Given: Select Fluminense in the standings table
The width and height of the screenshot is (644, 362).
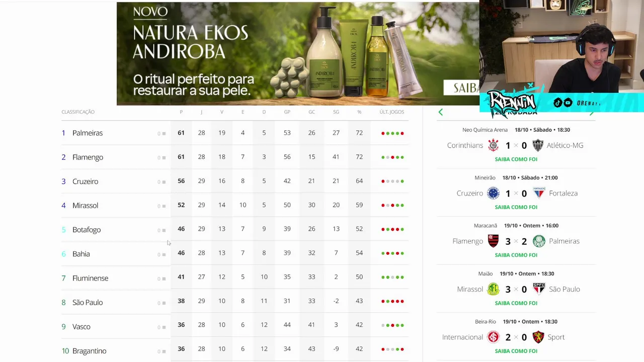Looking at the screenshot, I should point(90,278).
